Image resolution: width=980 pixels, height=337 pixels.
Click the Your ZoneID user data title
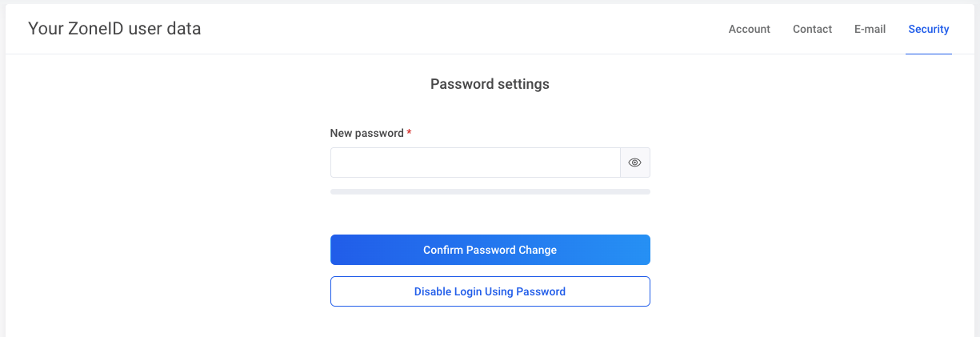(114, 29)
